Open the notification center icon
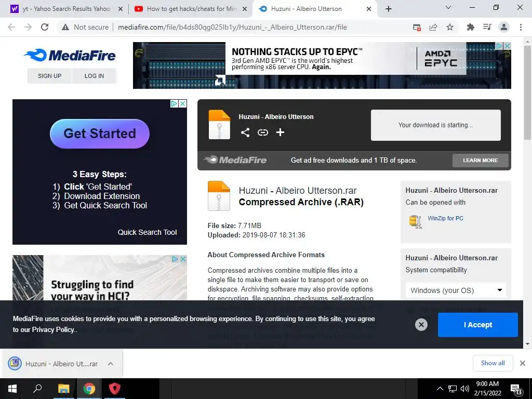Image resolution: width=532 pixels, height=399 pixels. [516, 389]
